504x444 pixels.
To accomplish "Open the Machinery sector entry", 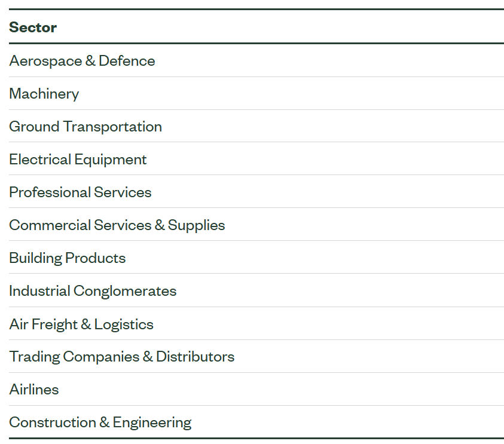I will [256, 93].
